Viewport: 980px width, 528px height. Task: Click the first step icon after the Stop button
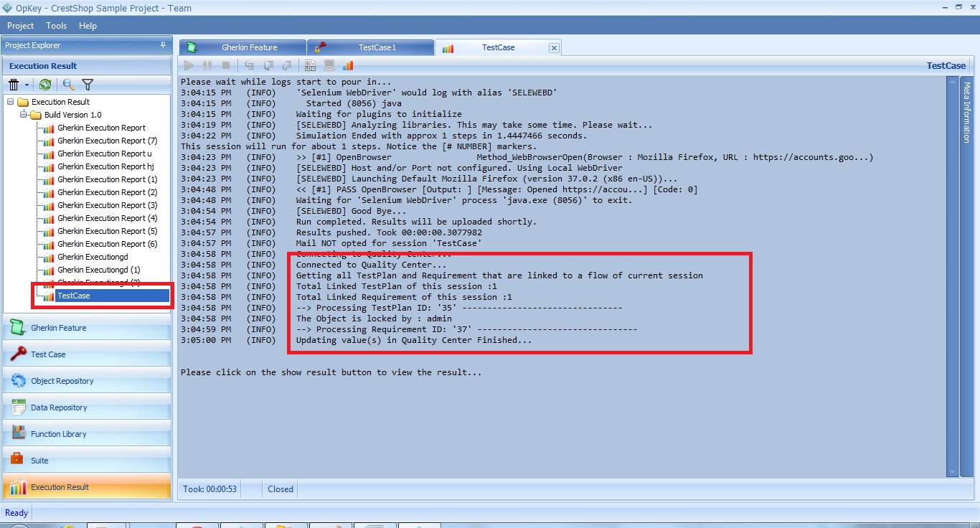(250, 65)
